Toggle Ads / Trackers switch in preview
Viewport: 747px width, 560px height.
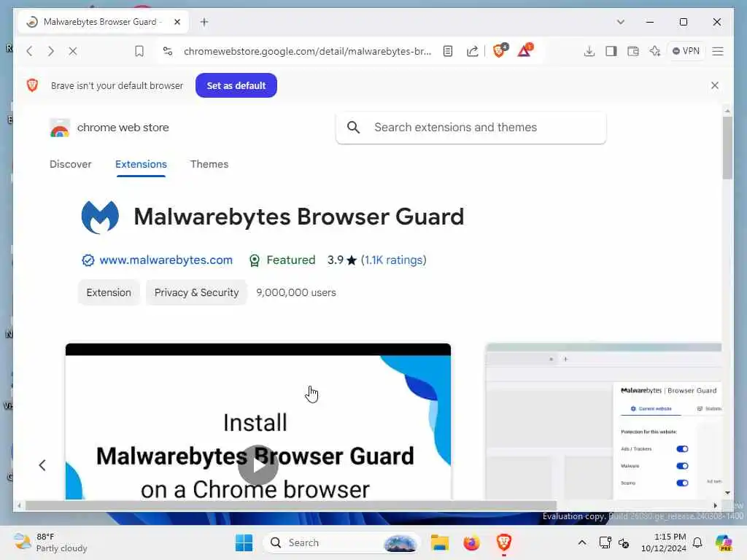pyautogui.click(x=682, y=449)
